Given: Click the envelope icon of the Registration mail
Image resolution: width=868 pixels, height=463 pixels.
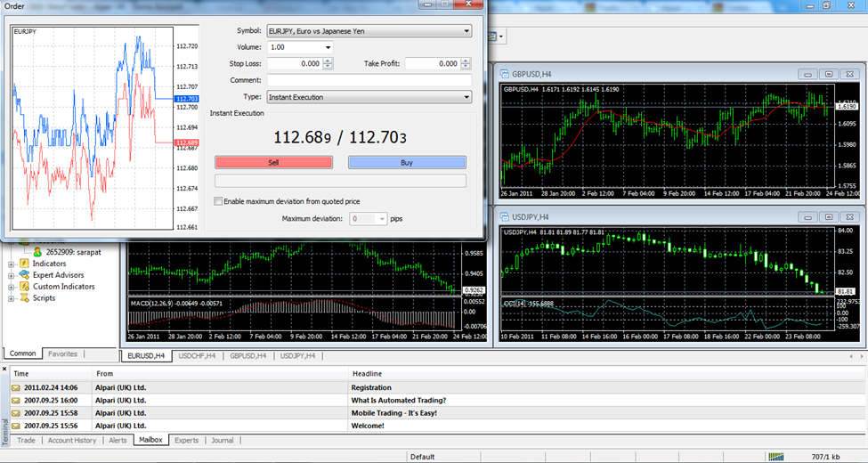Looking at the screenshot, I should (x=16, y=387).
